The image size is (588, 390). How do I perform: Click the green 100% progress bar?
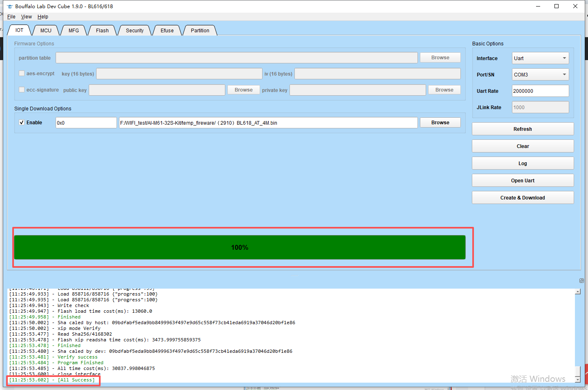tap(240, 247)
